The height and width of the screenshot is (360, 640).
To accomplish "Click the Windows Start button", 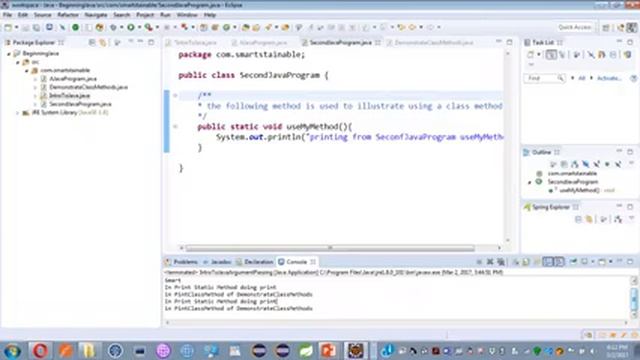I will [12, 351].
